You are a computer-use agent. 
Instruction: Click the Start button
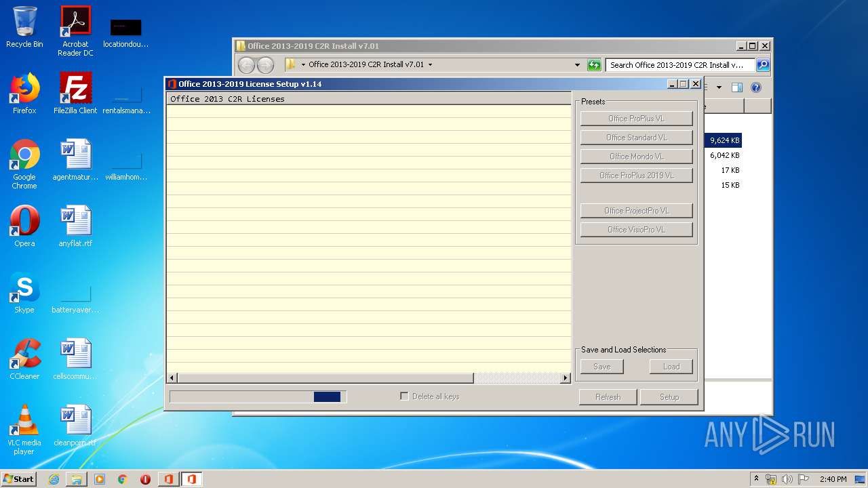pyautogui.click(x=19, y=479)
